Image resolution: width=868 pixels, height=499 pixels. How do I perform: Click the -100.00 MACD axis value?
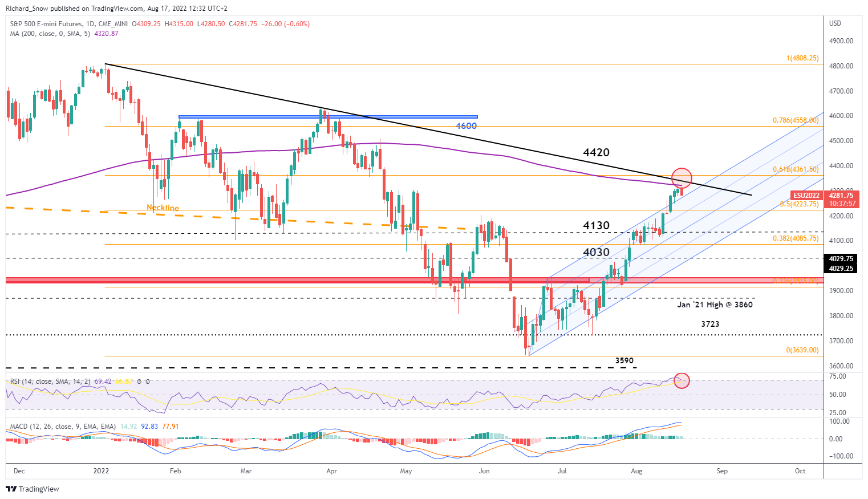[841, 456]
